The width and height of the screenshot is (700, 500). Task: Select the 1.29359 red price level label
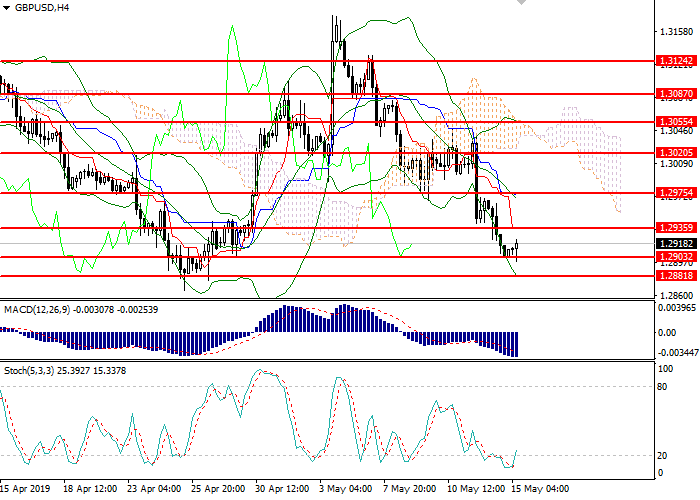click(x=674, y=228)
